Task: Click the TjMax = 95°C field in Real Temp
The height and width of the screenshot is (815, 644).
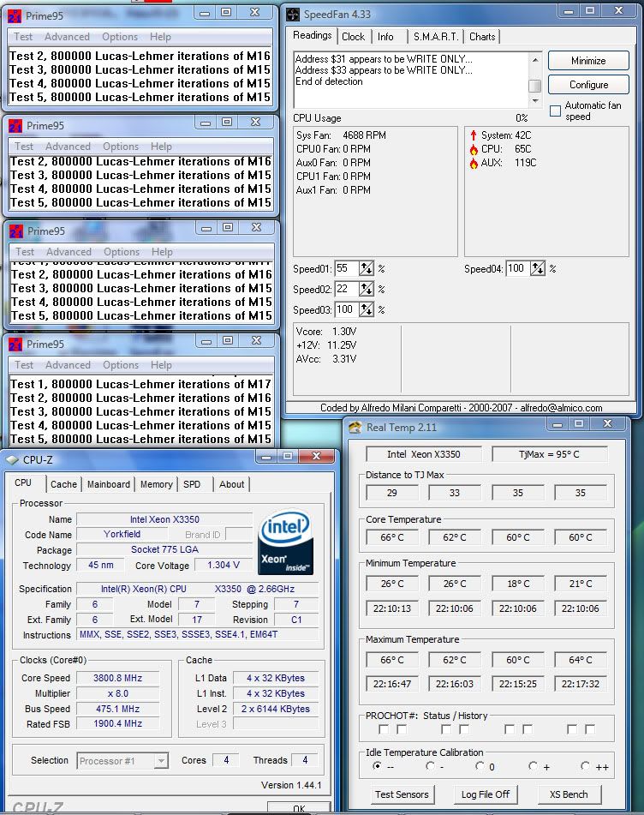Action: click(549, 454)
